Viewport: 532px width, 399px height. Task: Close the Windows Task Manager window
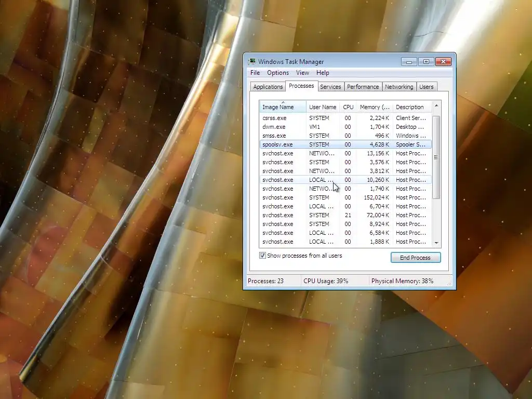[444, 61]
